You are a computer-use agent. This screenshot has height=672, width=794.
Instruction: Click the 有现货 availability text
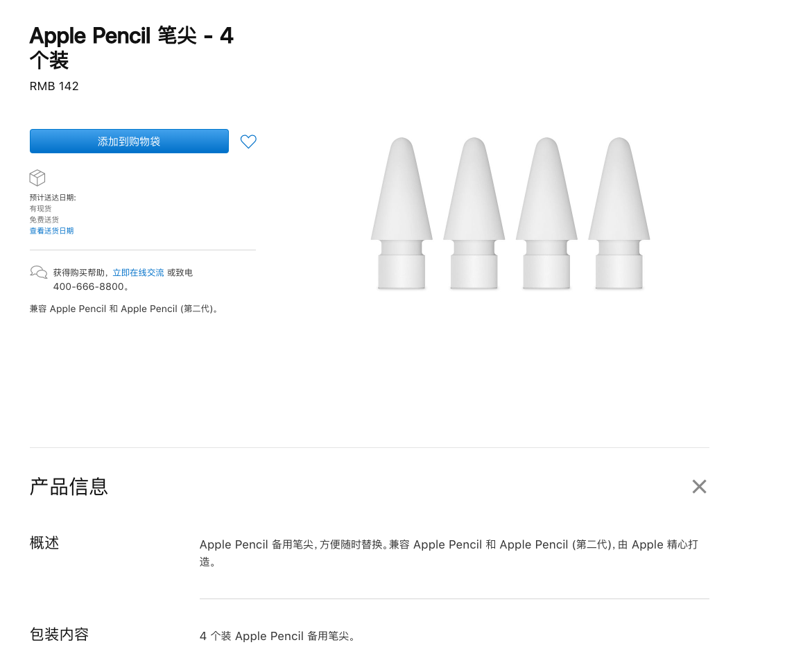click(x=40, y=209)
